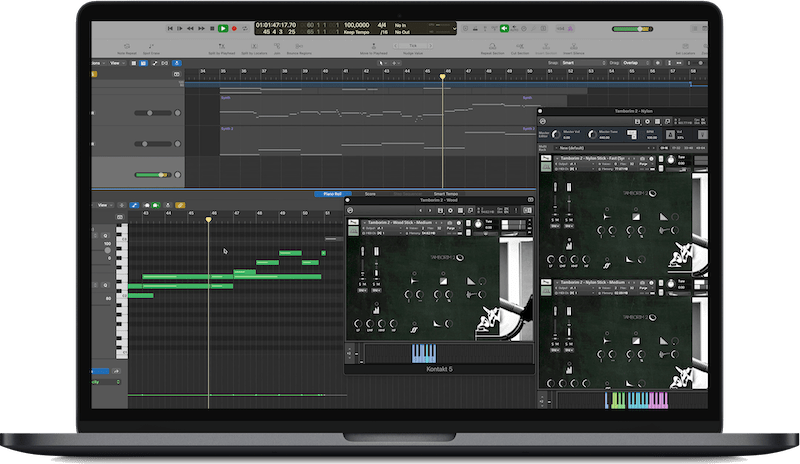Screen dimensions: 800x464
Task: Toggle Cycle mode in the transport
Action: [x=245, y=29]
